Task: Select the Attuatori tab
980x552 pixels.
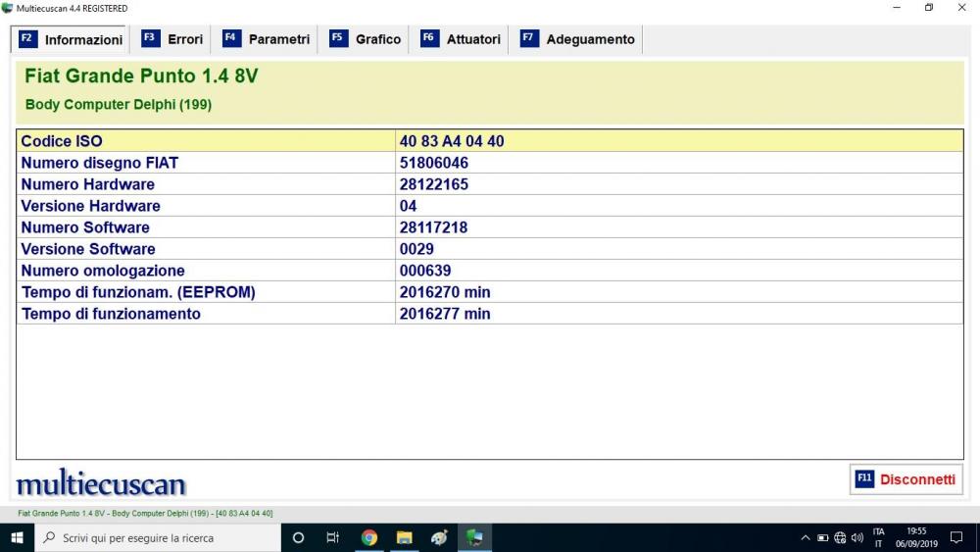Action: (461, 39)
